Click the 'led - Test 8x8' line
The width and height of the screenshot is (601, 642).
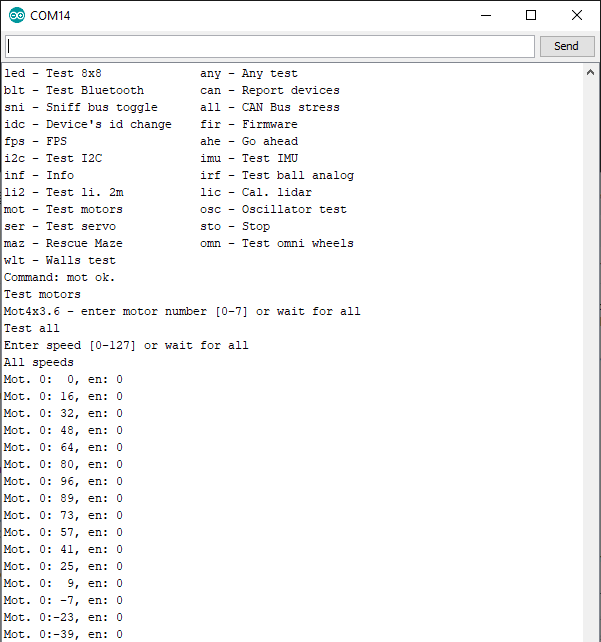(x=53, y=73)
